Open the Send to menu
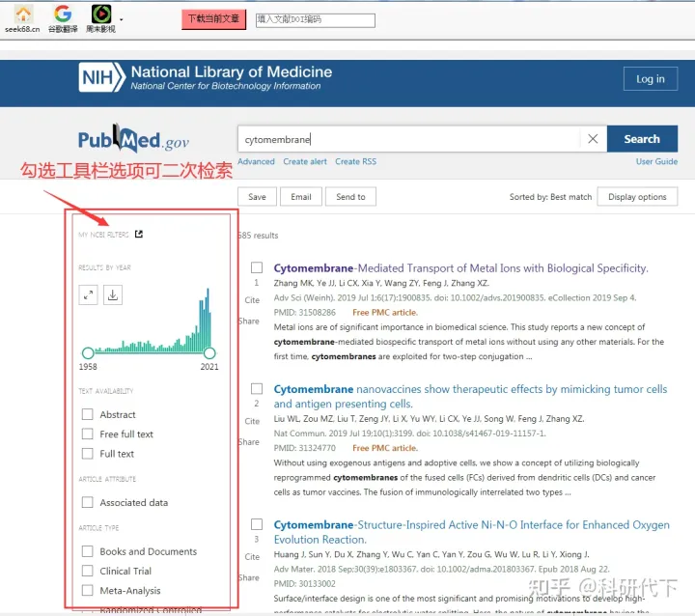Screen dimensions: 695x616 tap(350, 196)
